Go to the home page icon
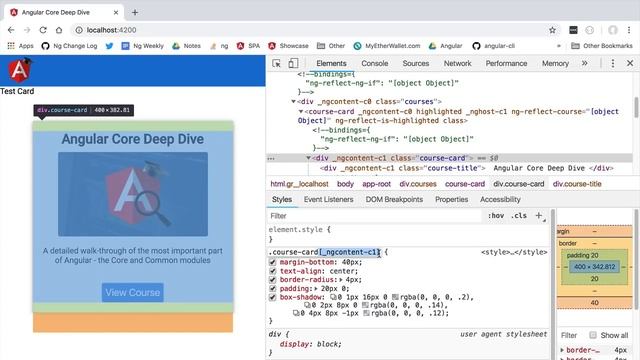The width and height of the screenshot is (640, 360). 59,30
